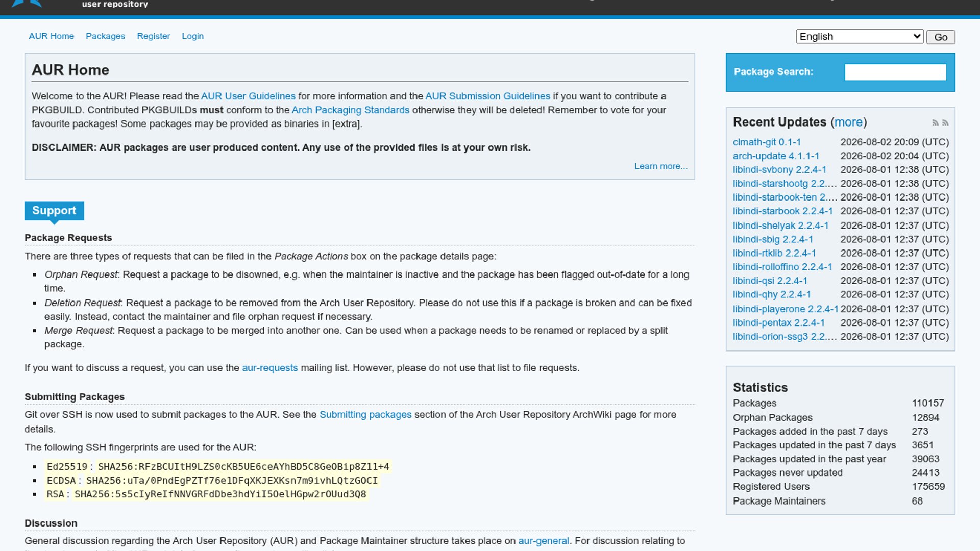Open the libindi-playerone 2.2.4-1 package

[x=786, y=309]
